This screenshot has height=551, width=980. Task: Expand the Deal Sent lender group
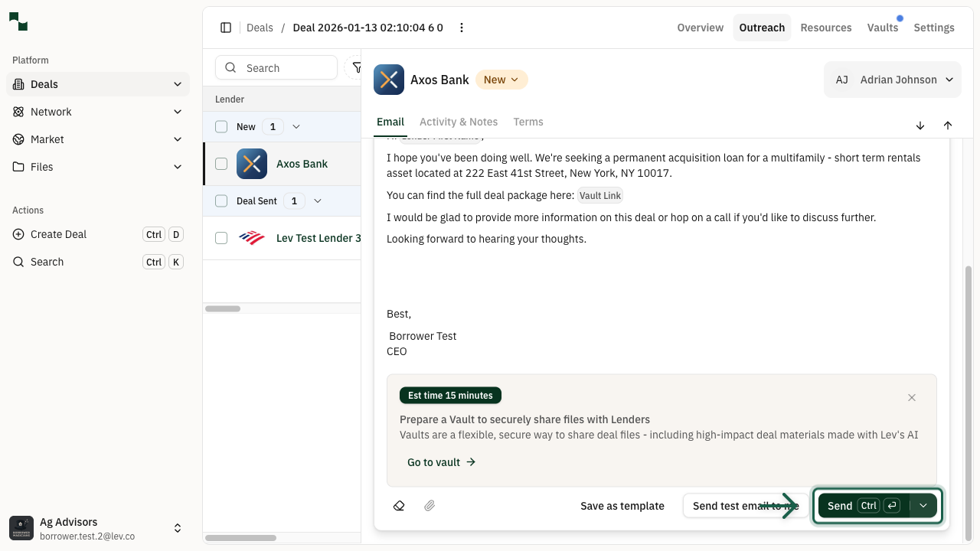pos(318,201)
